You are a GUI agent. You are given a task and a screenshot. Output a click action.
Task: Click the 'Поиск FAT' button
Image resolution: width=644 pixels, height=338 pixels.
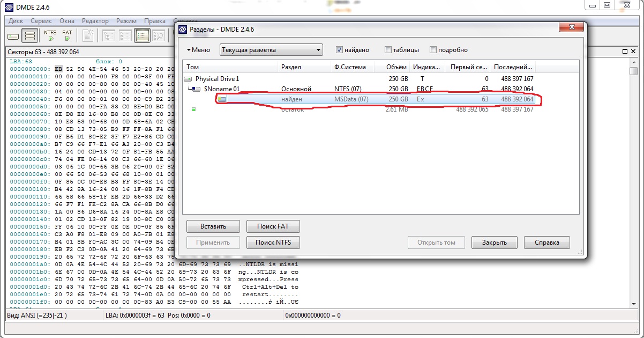click(273, 226)
